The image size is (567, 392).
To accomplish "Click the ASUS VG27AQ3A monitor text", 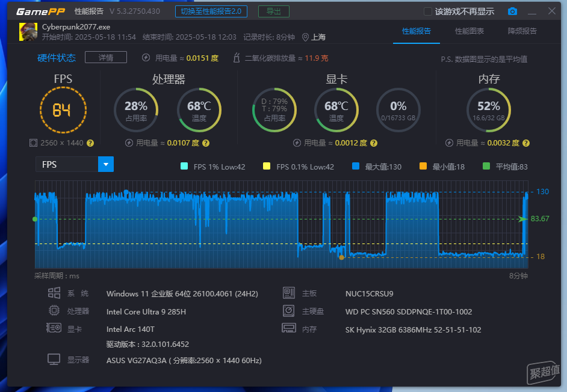I will (184, 361).
